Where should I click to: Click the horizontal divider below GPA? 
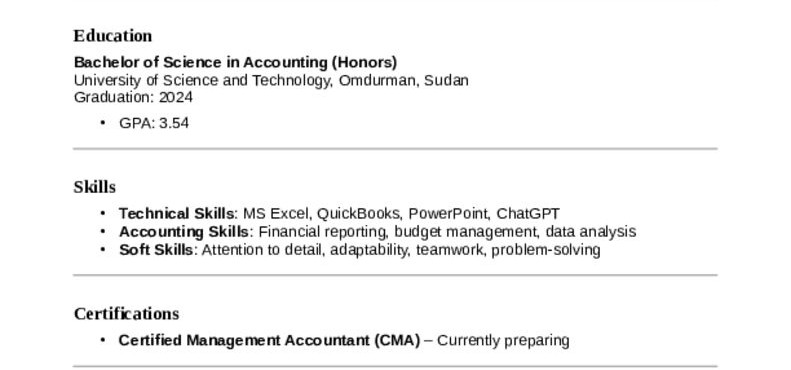tap(395, 149)
